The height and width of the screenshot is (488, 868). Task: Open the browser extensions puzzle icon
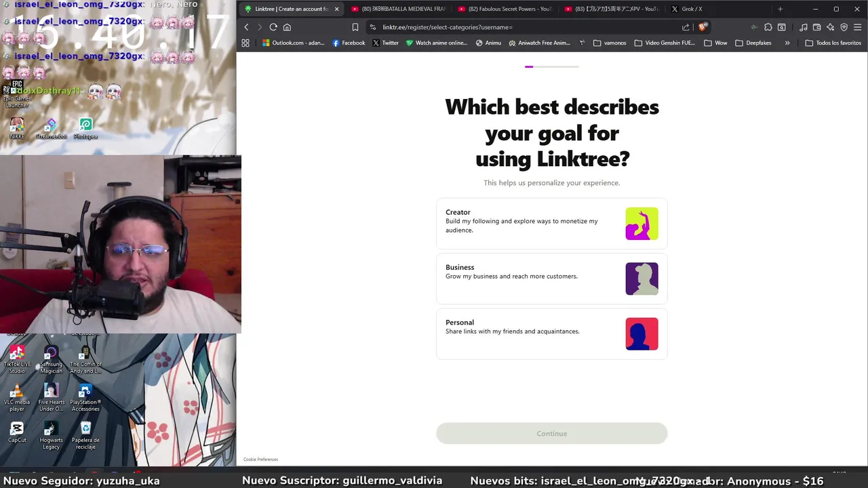coord(768,27)
